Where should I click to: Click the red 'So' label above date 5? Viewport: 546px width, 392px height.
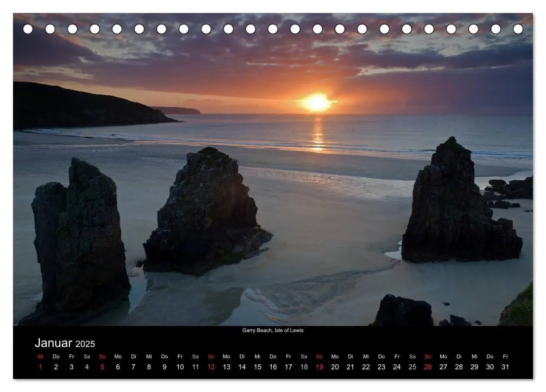click(x=102, y=356)
